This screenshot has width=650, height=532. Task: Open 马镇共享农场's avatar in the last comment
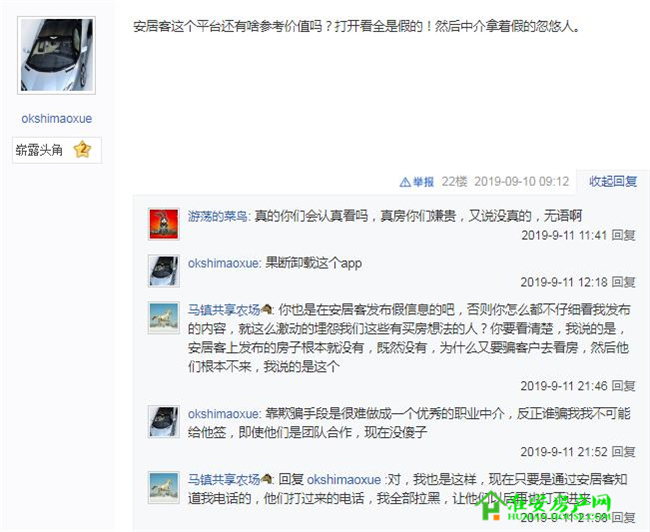click(164, 487)
